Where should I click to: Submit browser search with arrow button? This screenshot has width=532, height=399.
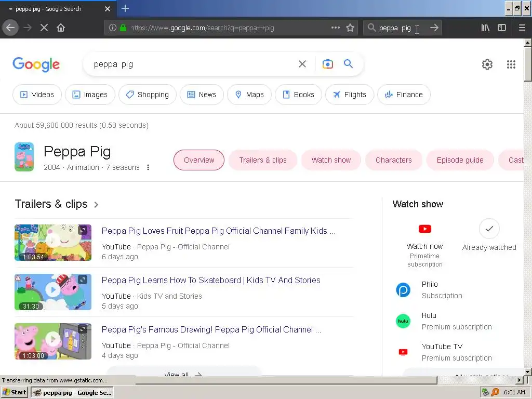click(434, 28)
